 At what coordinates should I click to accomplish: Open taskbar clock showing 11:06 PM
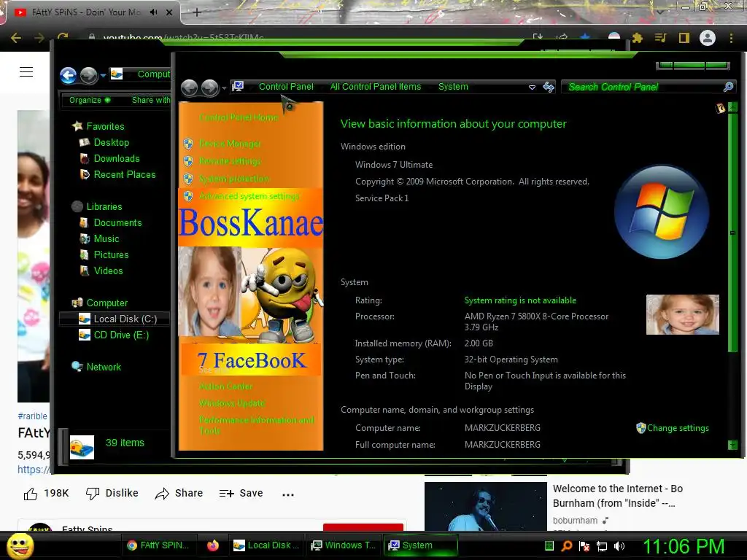(x=684, y=546)
